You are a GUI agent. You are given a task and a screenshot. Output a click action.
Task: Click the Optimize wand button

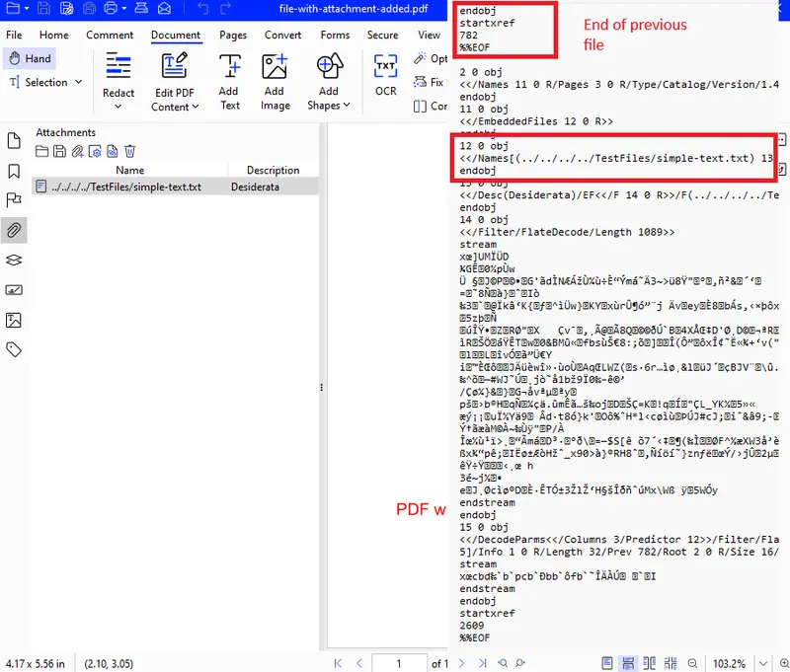click(431, 58)
